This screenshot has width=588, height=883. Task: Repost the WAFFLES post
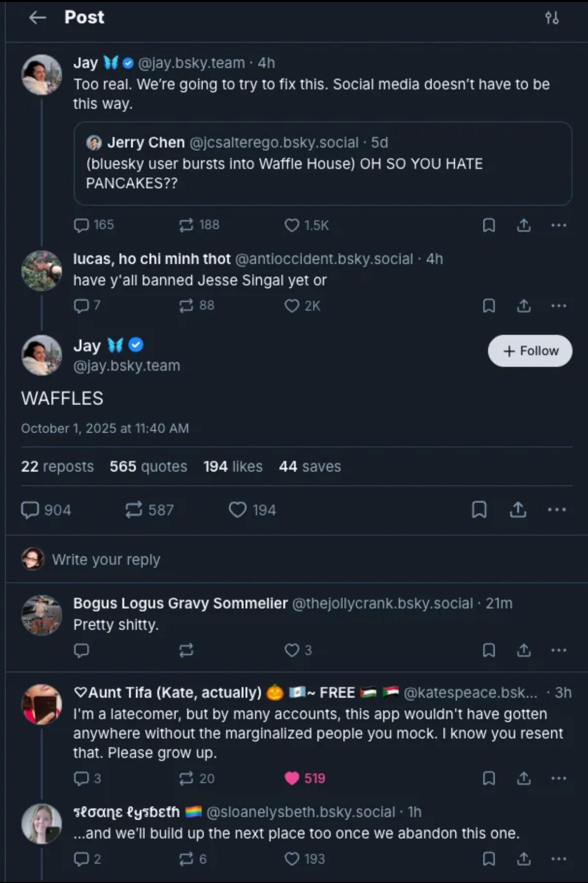pos(134,510)
